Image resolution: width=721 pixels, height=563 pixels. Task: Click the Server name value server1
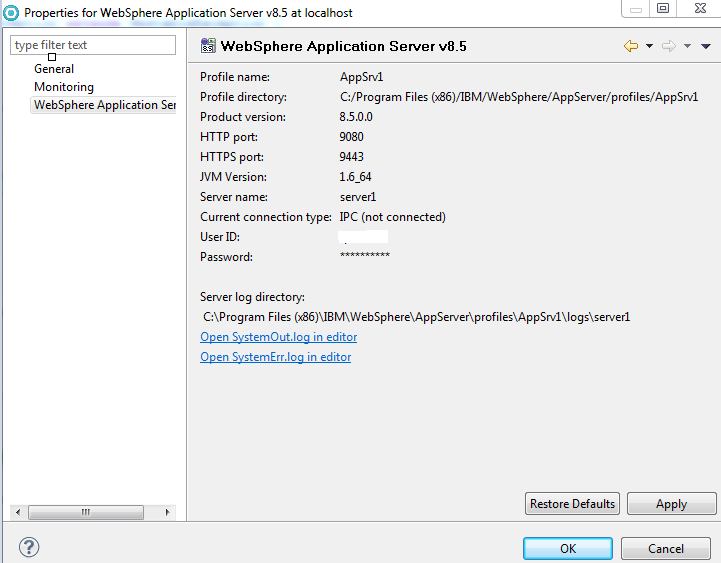pyautogui.click(x=358, y=197)
